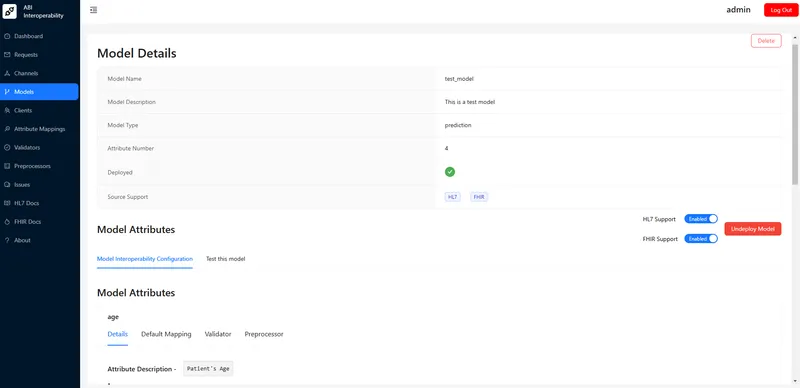The image size is (800, 388).
Task: Click the Attribute Mappings icon
Action: pyautogui.click(x=7, y=129)
